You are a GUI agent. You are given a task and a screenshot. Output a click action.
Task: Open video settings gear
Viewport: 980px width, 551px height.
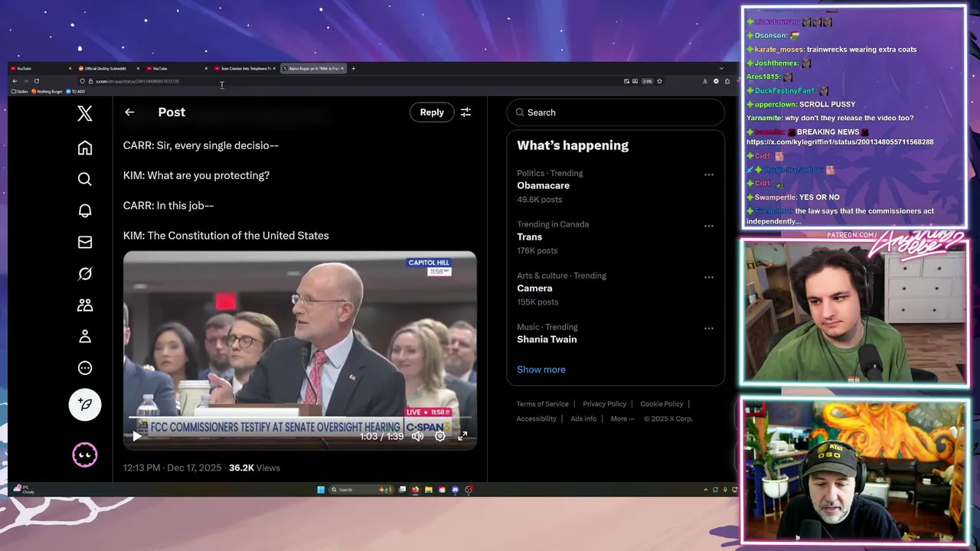point(440,436)
